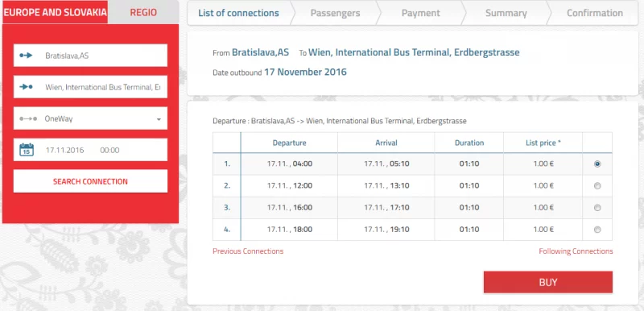The height and width of the screenshot is (311, 644).
Task: Click the departure-point icon beside Bratislava,AS
Action: (x=26, y=55)
